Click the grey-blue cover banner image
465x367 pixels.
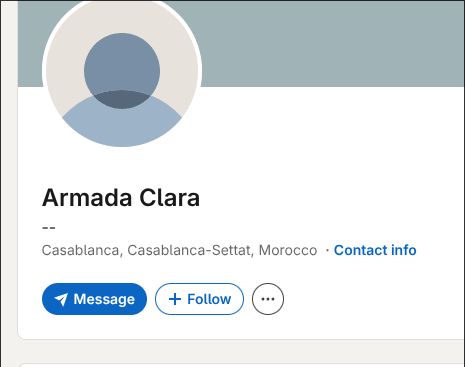(333, 43)
